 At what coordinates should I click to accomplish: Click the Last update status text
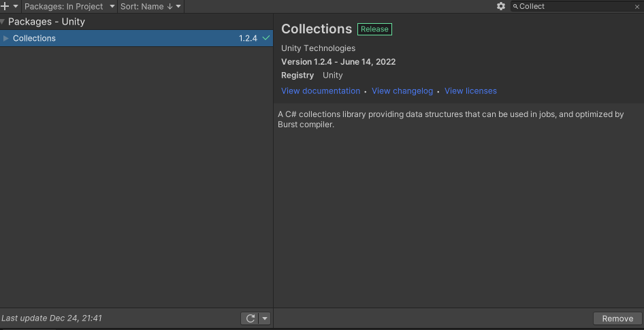click(x=52, y=318)
